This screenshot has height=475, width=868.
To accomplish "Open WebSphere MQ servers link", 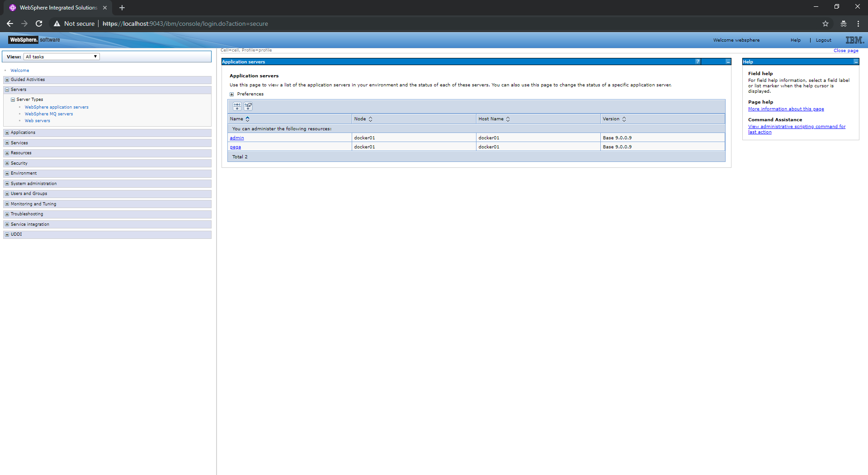I will click(x=49, y=114).
